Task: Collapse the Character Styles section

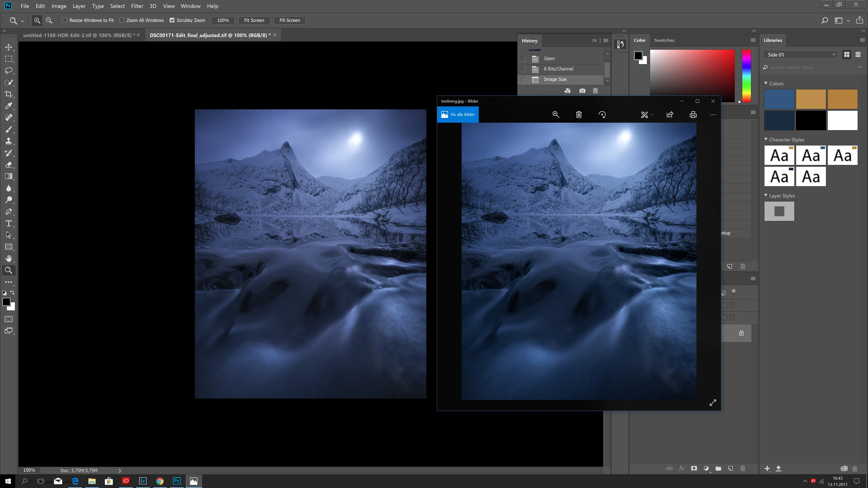Action: point(766,139)
